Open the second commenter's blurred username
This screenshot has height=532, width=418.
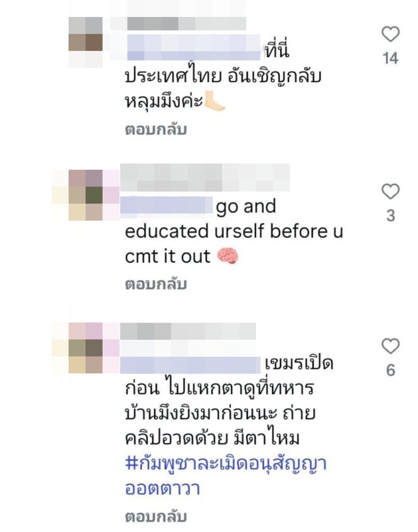click(205, 178)
